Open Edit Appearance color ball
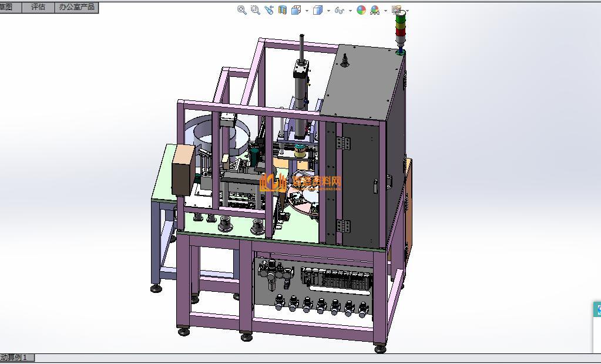601x364 pixels. pyautogui.click(x=361, y=10)
